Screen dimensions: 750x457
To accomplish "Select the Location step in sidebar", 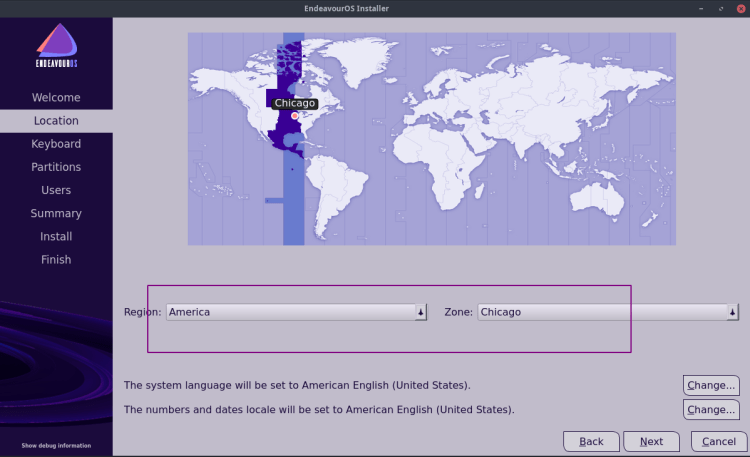I will 56,121.
